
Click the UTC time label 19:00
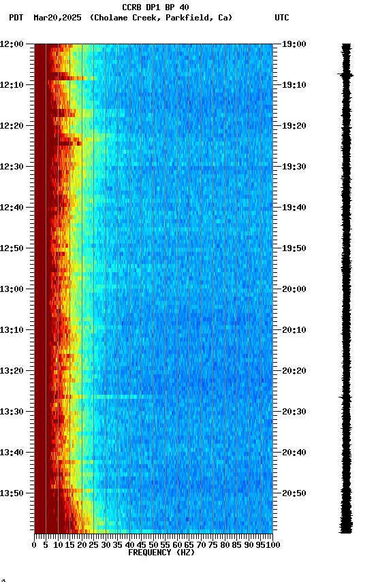coord(294,44)
